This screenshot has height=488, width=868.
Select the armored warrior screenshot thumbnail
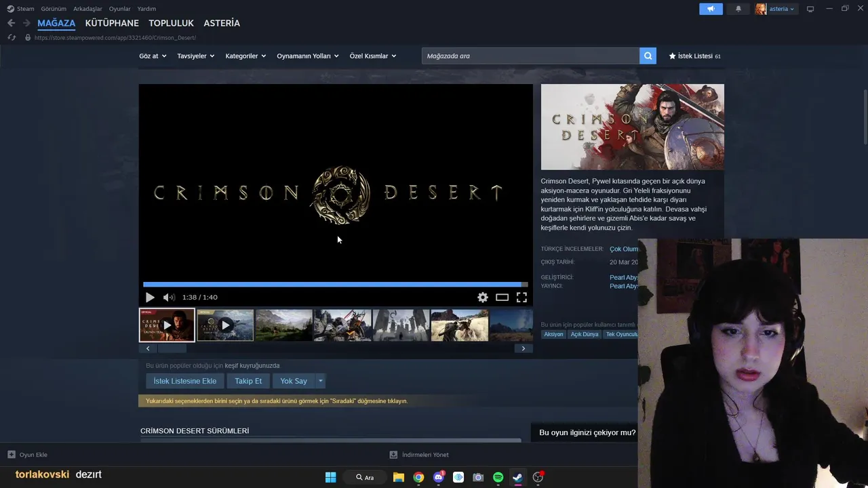(342, 325)
